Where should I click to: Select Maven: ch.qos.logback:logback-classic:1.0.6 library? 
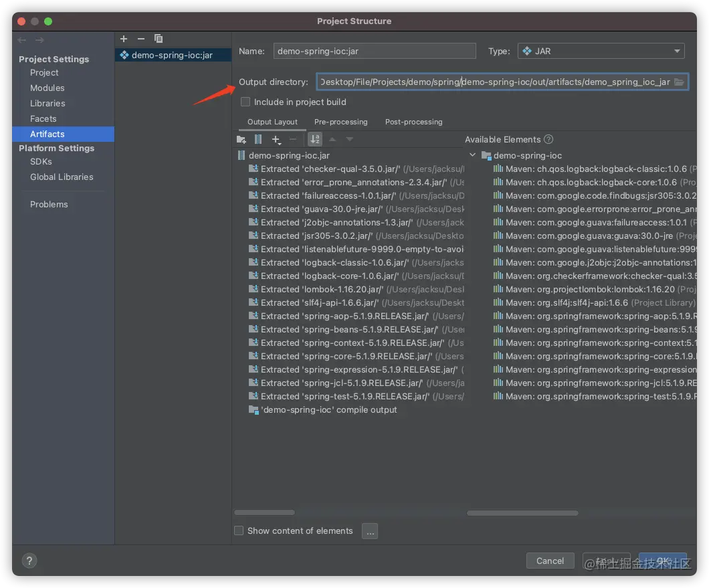tap(595, 169)
